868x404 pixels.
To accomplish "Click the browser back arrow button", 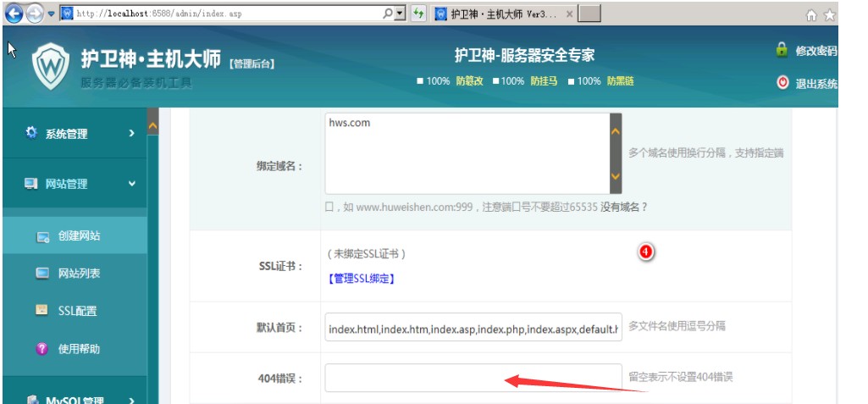I will click(x=14, y=14).
